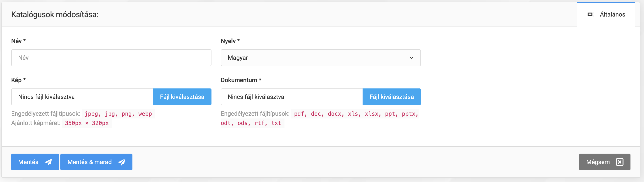Screen dimensions: 644x182
Task: Click the frame icon beside Általános
Action: coord(590,14)
